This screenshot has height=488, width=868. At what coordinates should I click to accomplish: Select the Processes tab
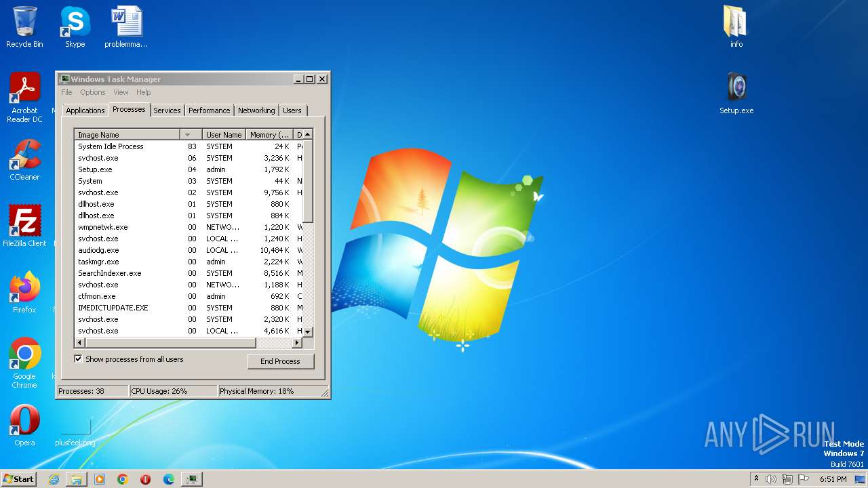pyautogui.click(x=129, y=109)
